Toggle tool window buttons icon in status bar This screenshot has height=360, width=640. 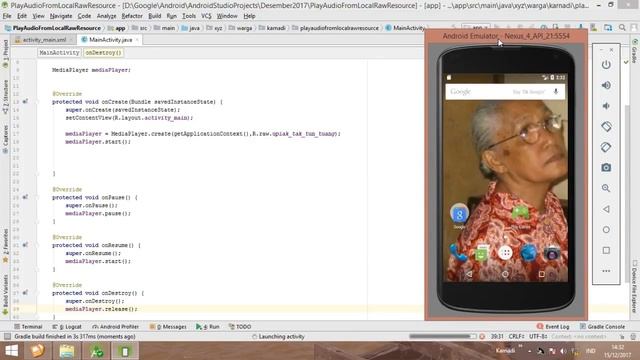pos(7,336)
